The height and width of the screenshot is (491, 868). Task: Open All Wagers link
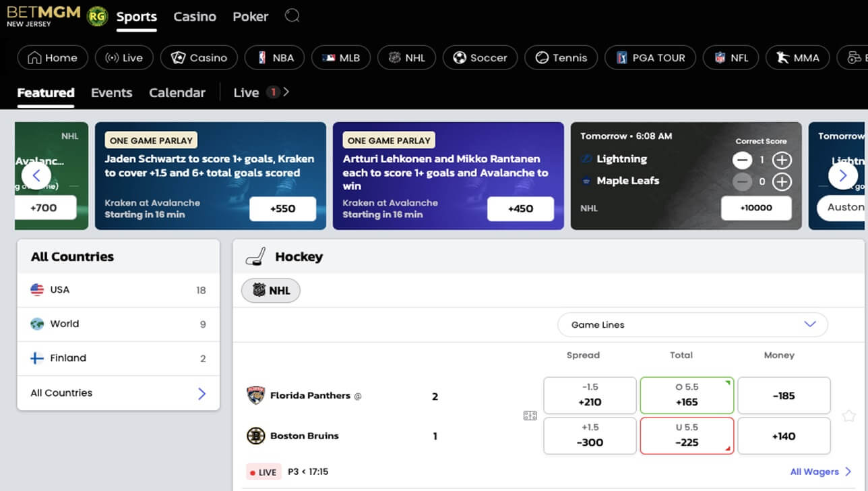[821, 471]
